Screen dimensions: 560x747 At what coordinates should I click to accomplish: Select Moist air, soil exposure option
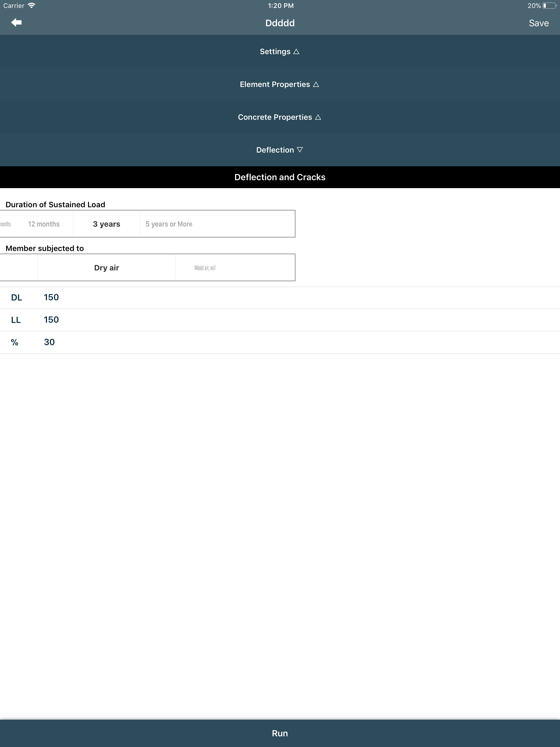(205, 268)
